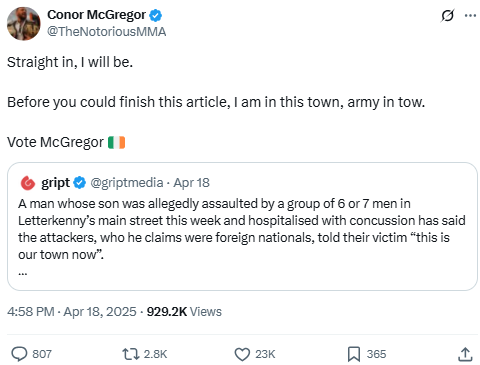Expand the quoted post's trailing ellipsis

23,273
